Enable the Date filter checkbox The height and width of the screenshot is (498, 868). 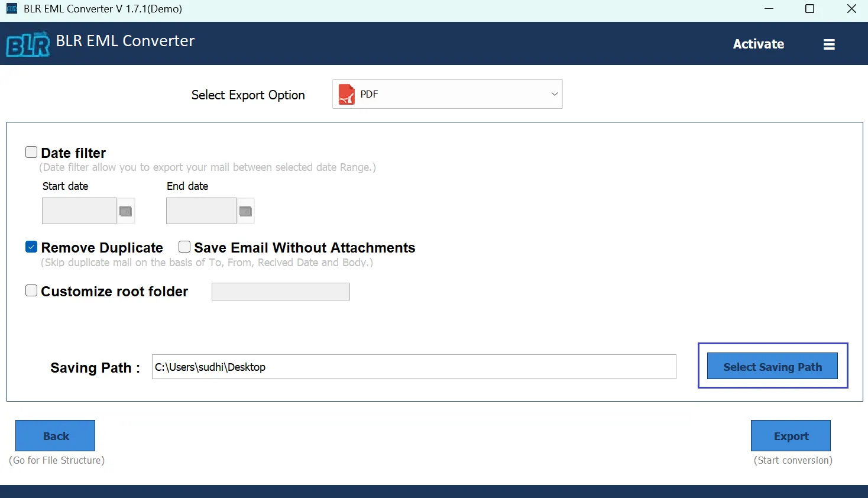pos(31,151)
